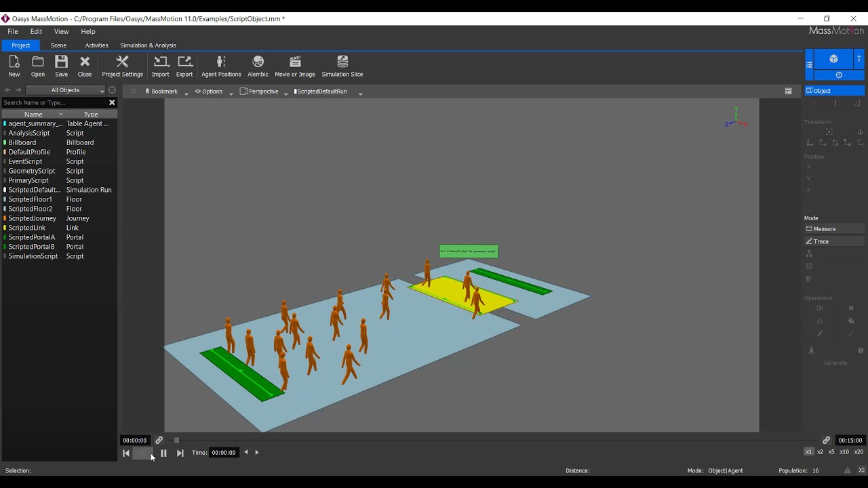Screen dimensions: 868x488
Task: Clear the search field with X
Action: (x=112, y=102)
